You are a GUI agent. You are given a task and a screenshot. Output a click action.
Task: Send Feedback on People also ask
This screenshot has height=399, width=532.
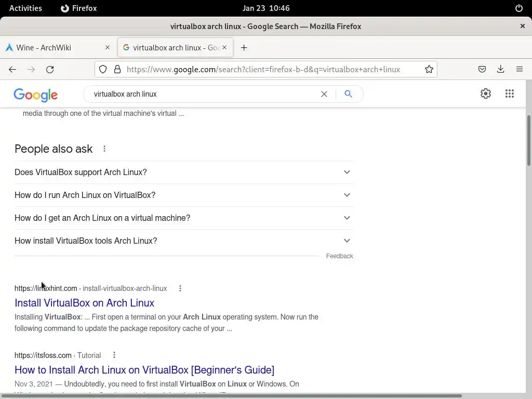[x=339, y=256]
